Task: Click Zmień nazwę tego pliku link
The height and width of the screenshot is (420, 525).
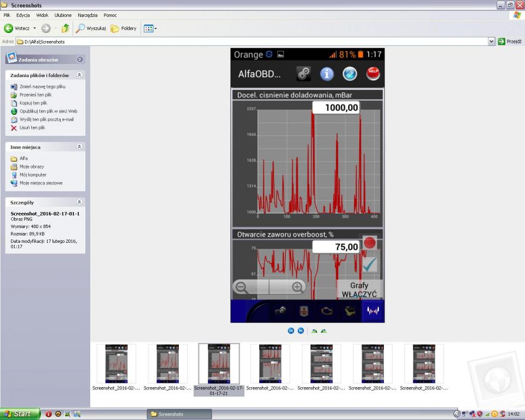Action: click(42, 86)
